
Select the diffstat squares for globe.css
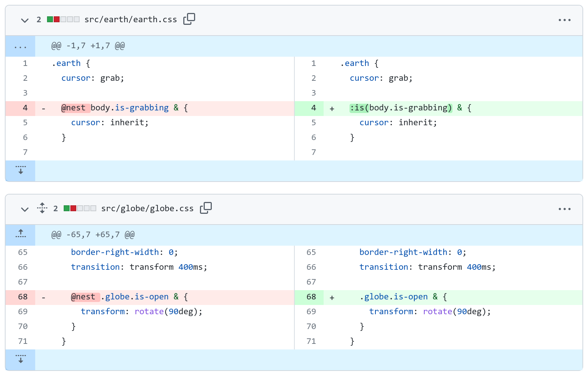coord(80,208)
